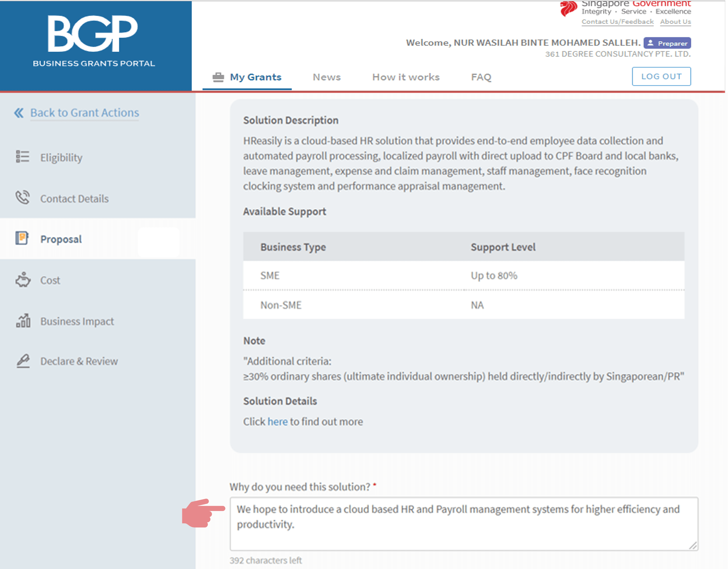Open the How it works tab
The height and width of the screenshot is (569, 728).
click(x=406, y=77)
